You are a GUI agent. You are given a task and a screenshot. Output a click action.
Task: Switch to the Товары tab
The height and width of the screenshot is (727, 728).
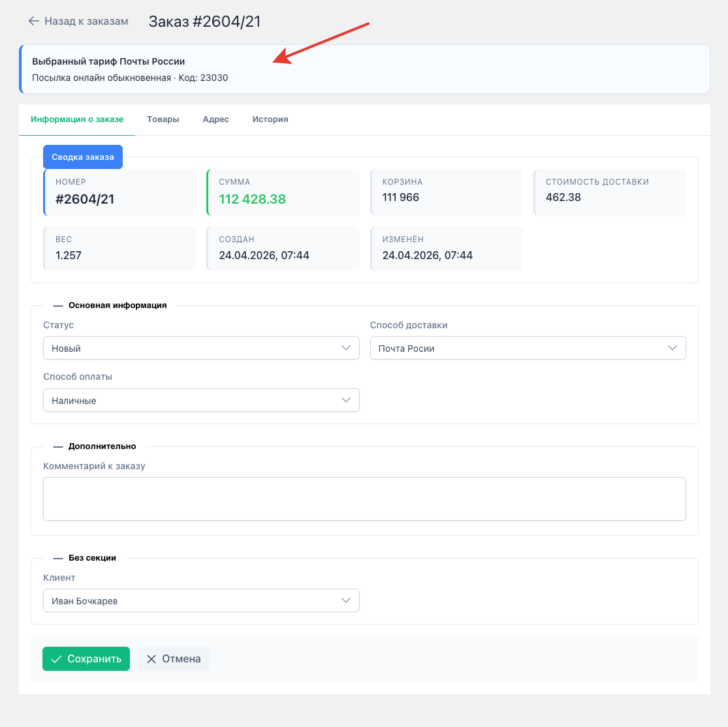(x=163, y=119)
